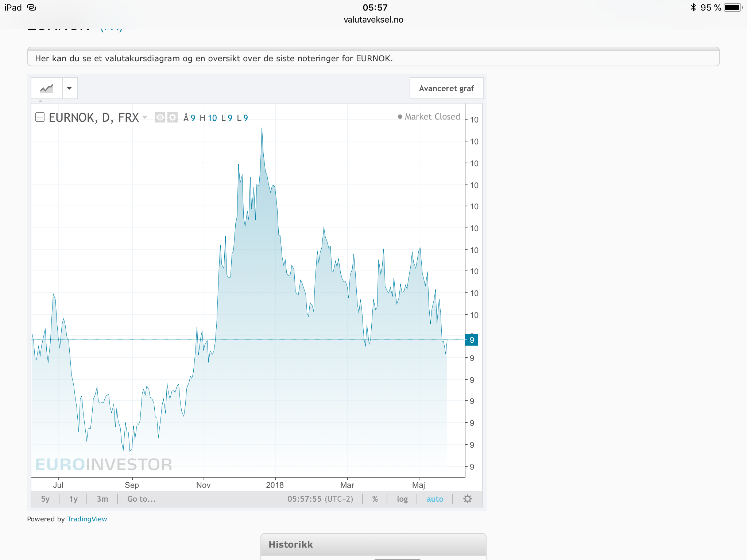
Task: Click the area chart style icon
Action: point(47,88)
